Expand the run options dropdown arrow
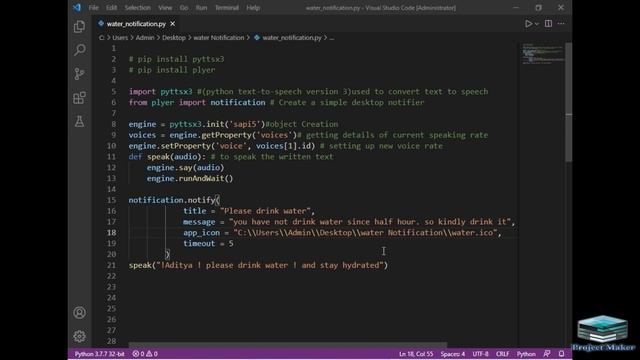Viewport: 640px width, 360px height. [x=537, y=24]
